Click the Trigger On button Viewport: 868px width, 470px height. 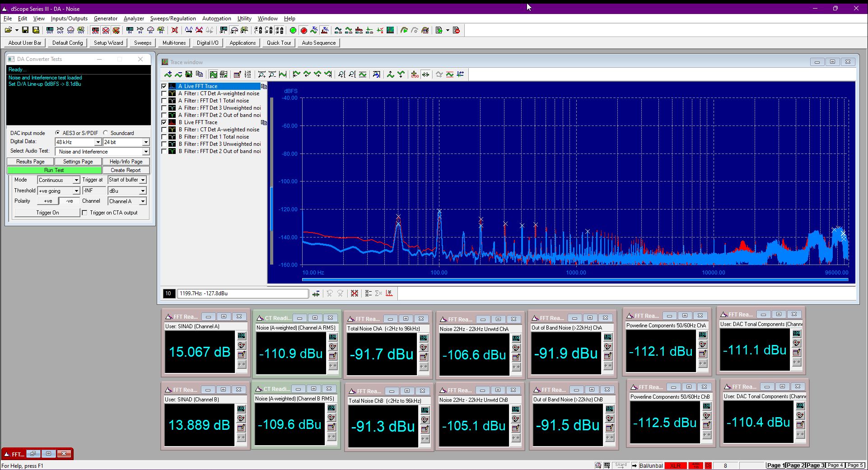tap(47, 213)
